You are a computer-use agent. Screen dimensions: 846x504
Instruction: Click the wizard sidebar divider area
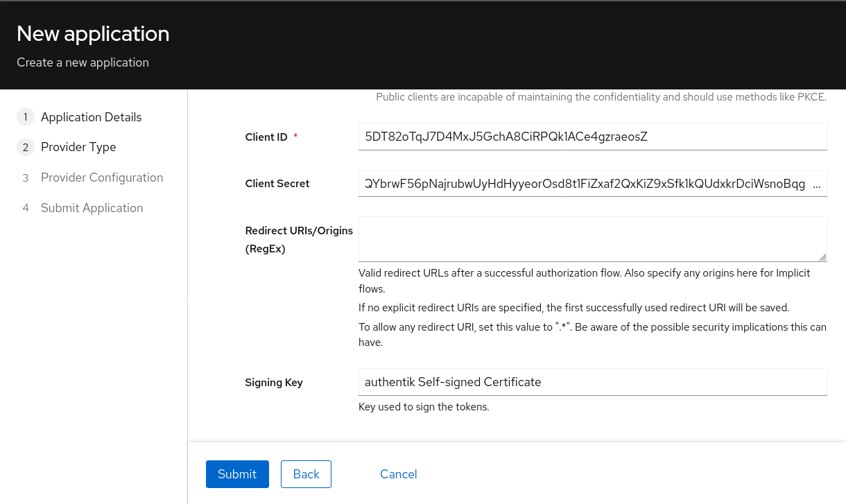point(188,277)
